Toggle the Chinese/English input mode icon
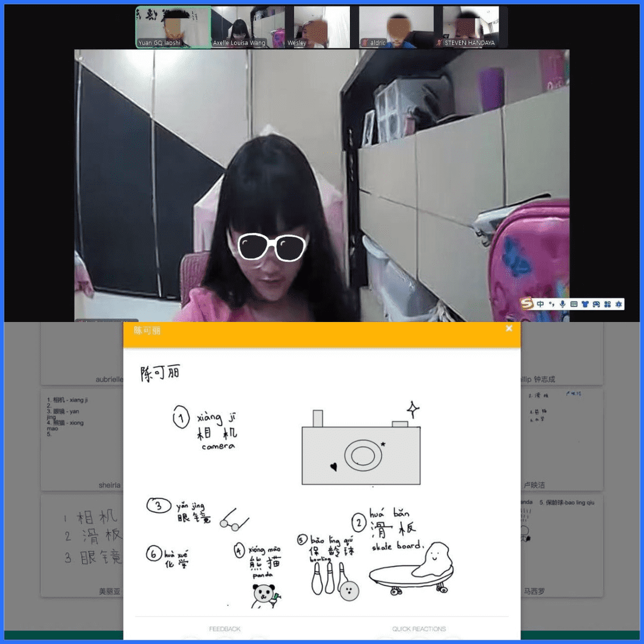 [540, 304]
